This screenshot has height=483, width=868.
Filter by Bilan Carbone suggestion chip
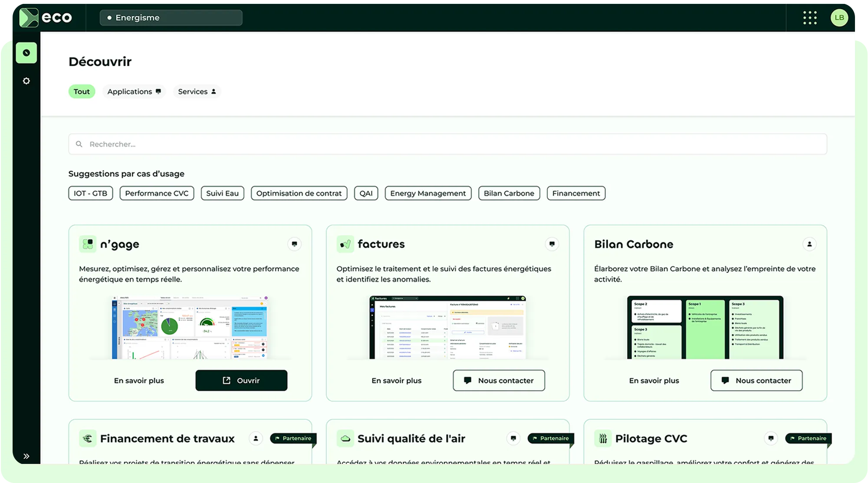pos(509,193)
